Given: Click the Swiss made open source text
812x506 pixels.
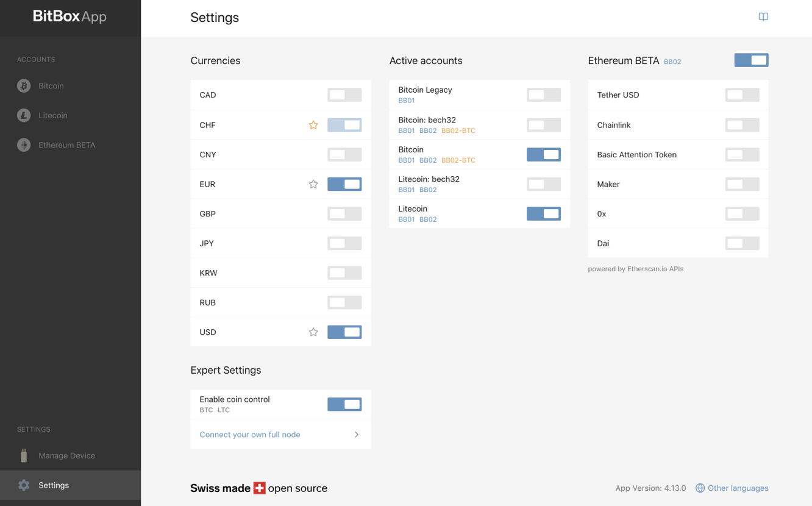Looking at the screenshot, I should tap(258, 488).
